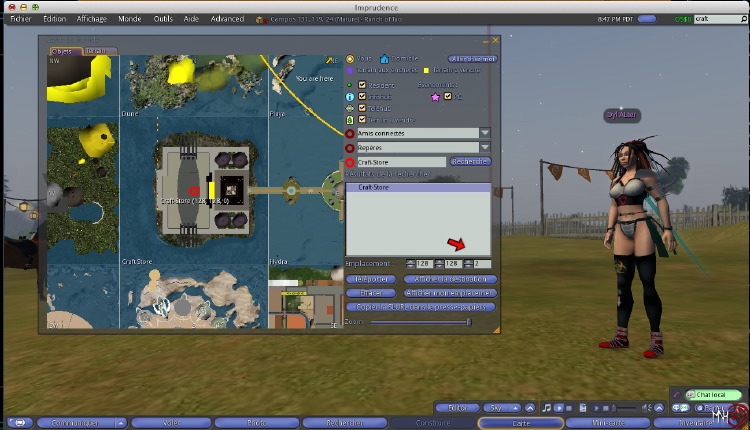
Task: Toggle the Téléhub checkbox
Action: click(x=362, y=108)
